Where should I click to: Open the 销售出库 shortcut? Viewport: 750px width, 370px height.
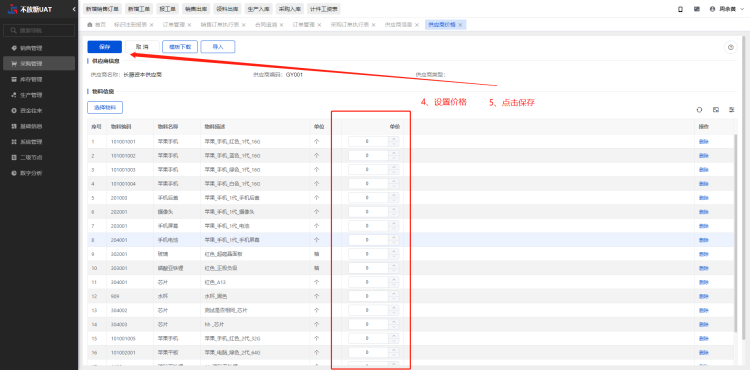point(195,9)
